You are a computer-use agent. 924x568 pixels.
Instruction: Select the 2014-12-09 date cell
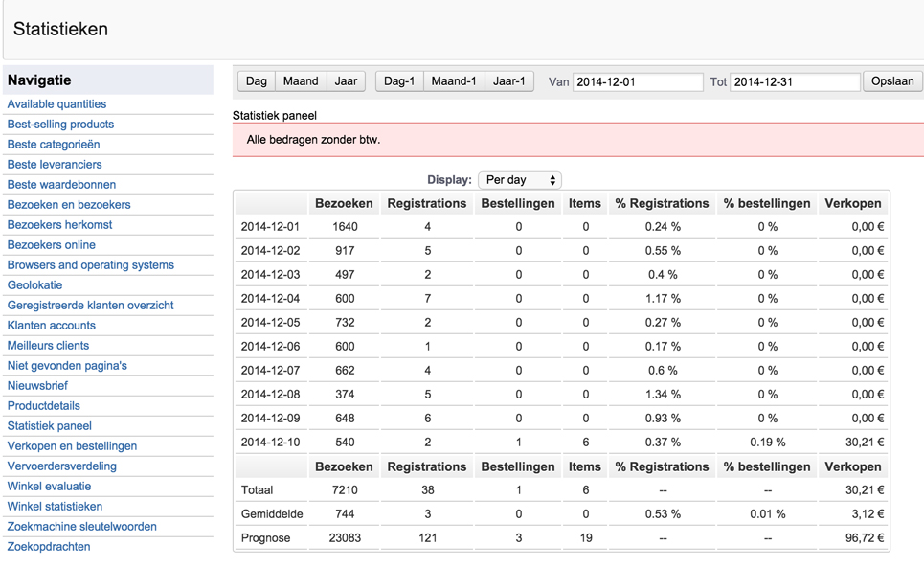point(270,419)
